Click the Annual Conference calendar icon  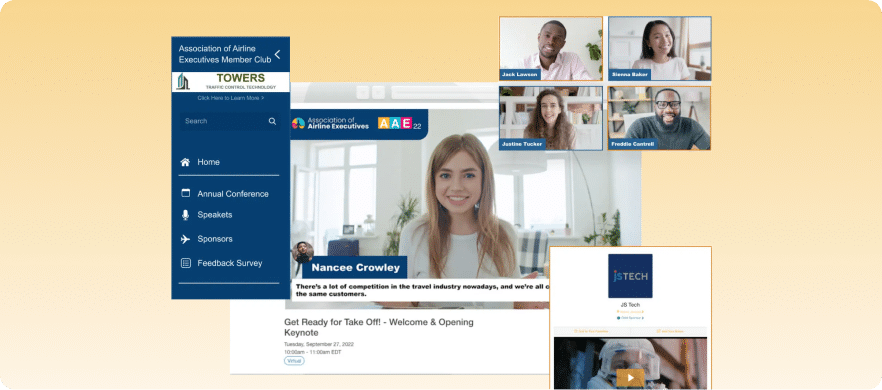(185, 193)
